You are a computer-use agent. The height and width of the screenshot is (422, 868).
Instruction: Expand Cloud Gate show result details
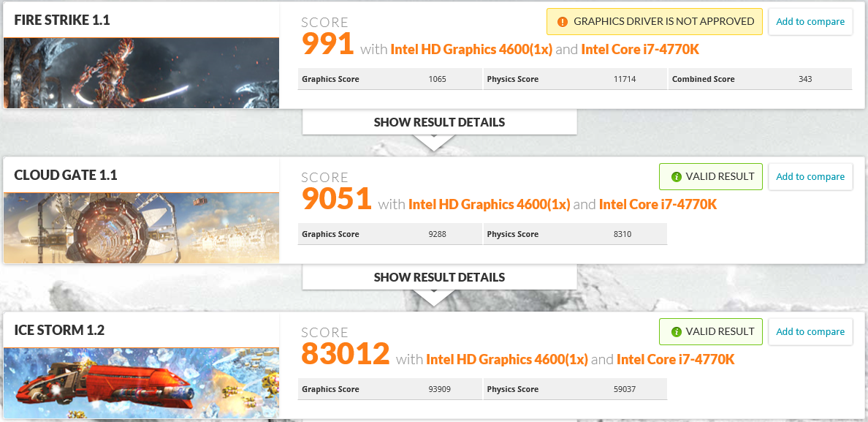click(440, 277)
